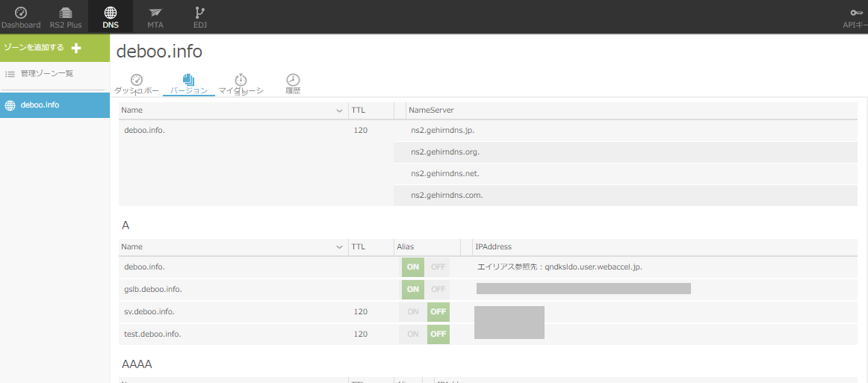This screenshot has height=383, width=868.
Task: Select ns2.gehirndns.com. nameserver row
Action: [625, 196]
